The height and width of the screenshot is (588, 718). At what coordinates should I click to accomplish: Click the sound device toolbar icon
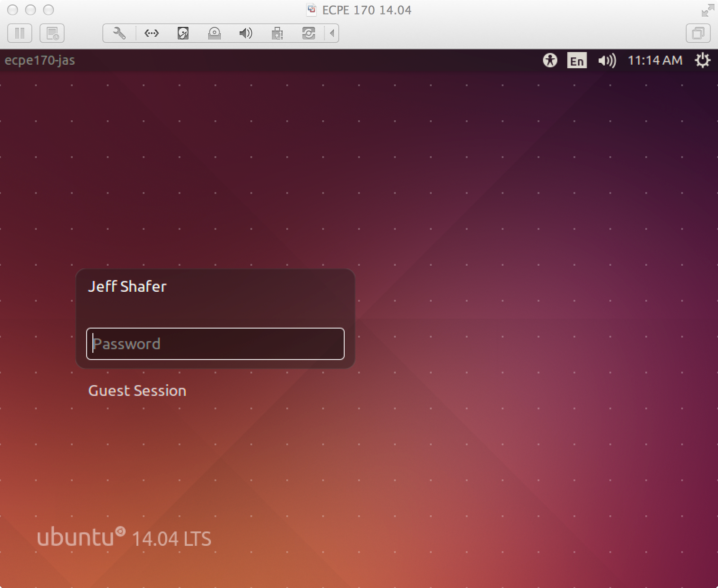pos(245,33)
